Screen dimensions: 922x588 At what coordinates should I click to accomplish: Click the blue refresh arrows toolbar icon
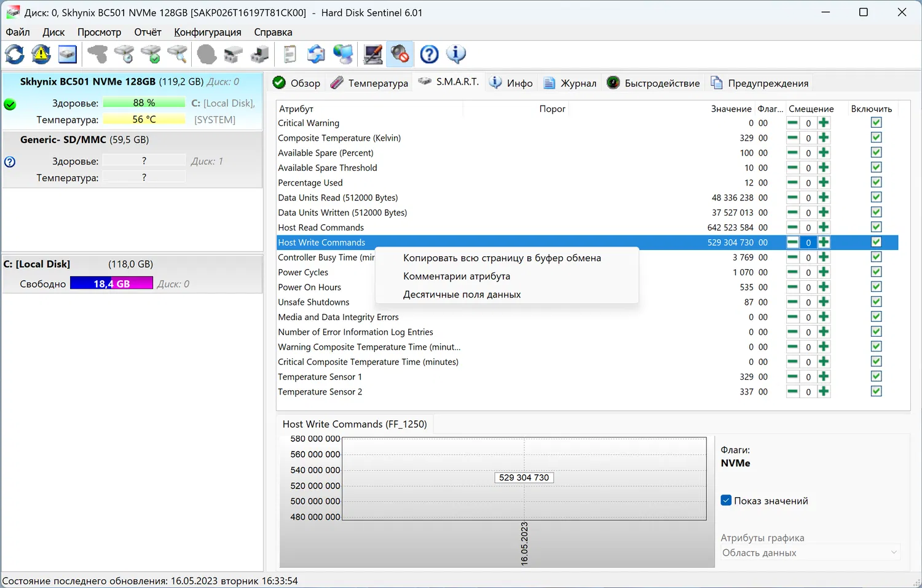click(15, 55)
